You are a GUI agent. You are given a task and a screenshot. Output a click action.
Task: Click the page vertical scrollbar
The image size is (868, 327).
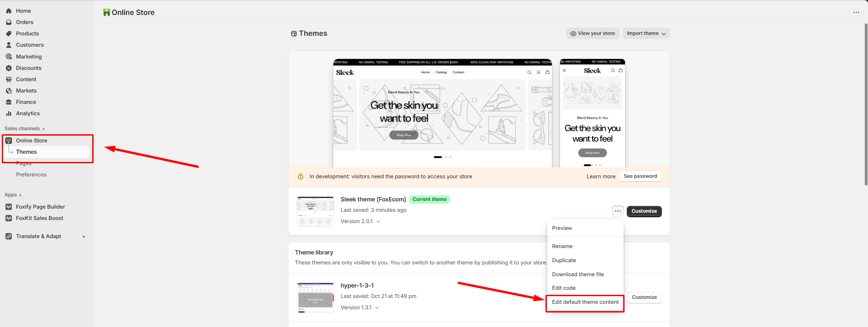coord(866,104)
